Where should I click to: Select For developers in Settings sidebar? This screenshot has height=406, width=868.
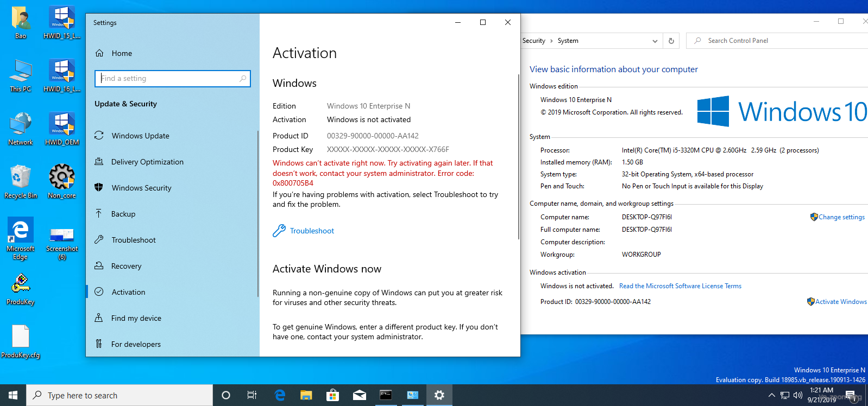172,344
